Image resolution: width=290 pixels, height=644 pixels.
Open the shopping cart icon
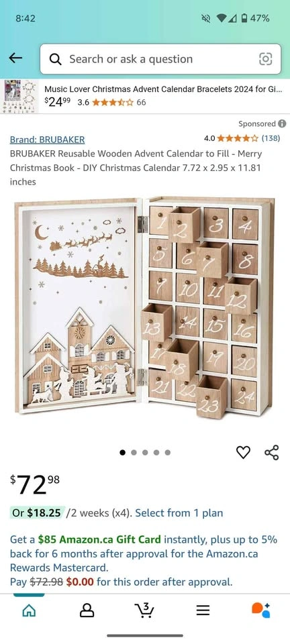[x=144, y=610]
